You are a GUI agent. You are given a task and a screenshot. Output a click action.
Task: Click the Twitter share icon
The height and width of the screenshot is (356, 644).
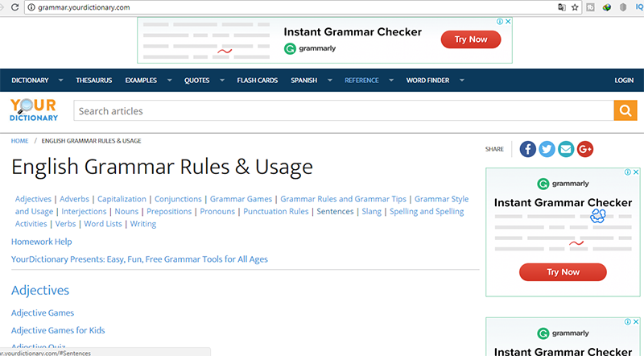(547, 149)
